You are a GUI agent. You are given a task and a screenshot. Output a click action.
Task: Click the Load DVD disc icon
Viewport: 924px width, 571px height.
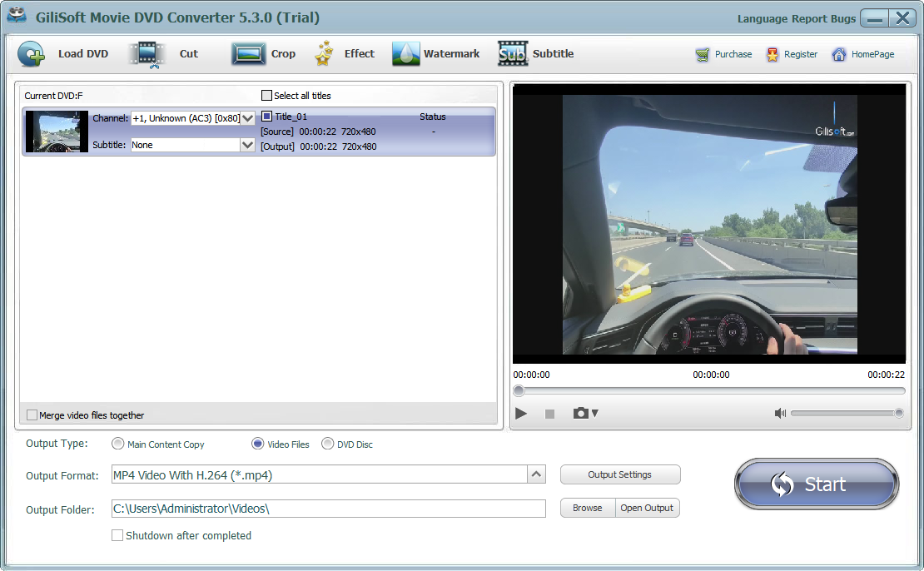click(x=31, y=53)
